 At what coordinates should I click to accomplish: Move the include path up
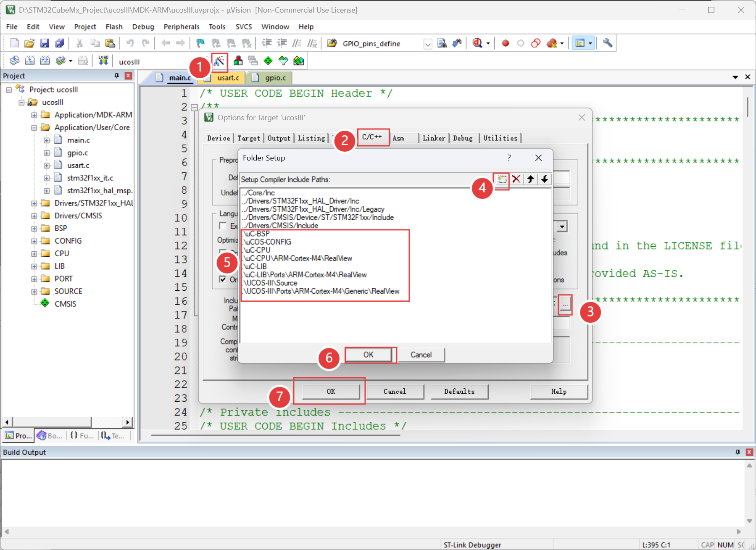tap(531, 179)
